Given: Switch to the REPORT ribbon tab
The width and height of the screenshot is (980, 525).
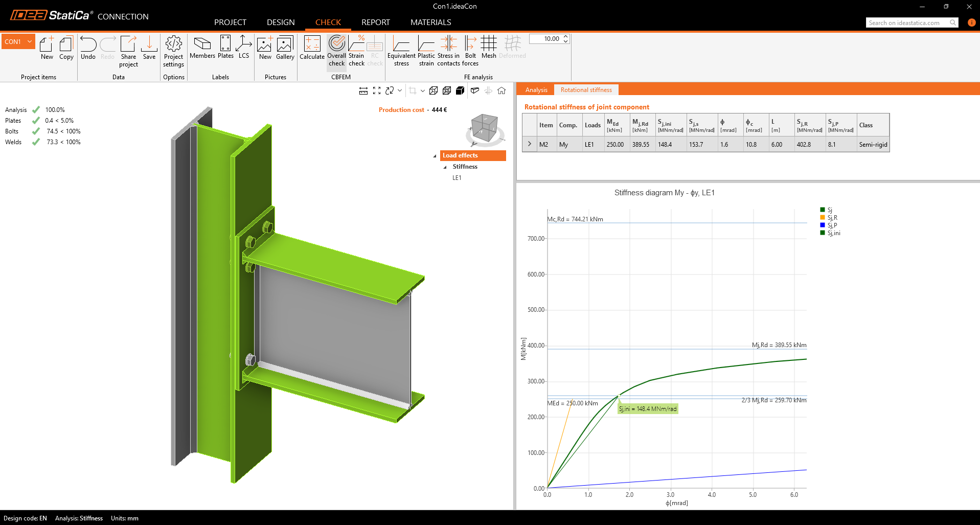Looking at the screenshot, I should [375, 22].
